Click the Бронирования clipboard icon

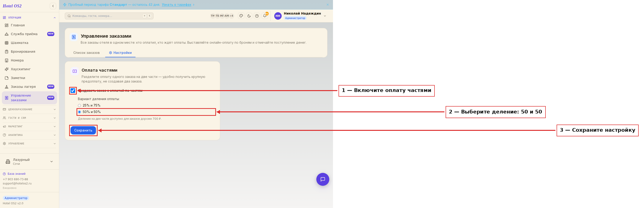click(x=7, y=52)
